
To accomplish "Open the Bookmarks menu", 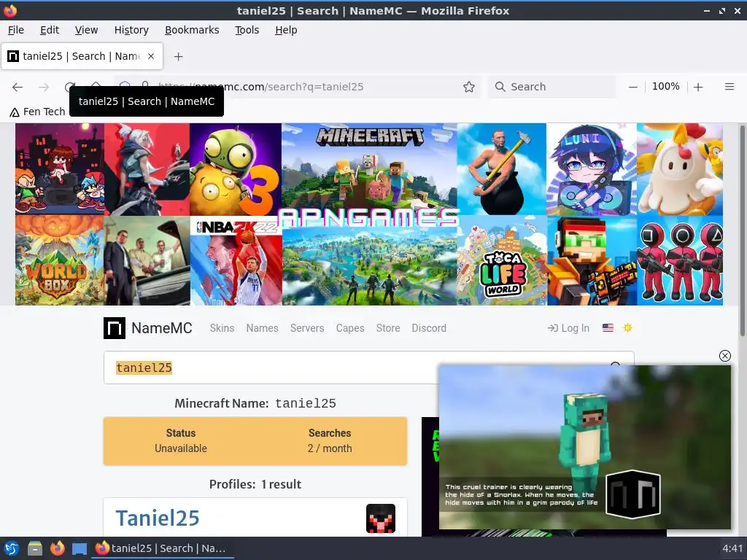I will click(x=192, y=30).
